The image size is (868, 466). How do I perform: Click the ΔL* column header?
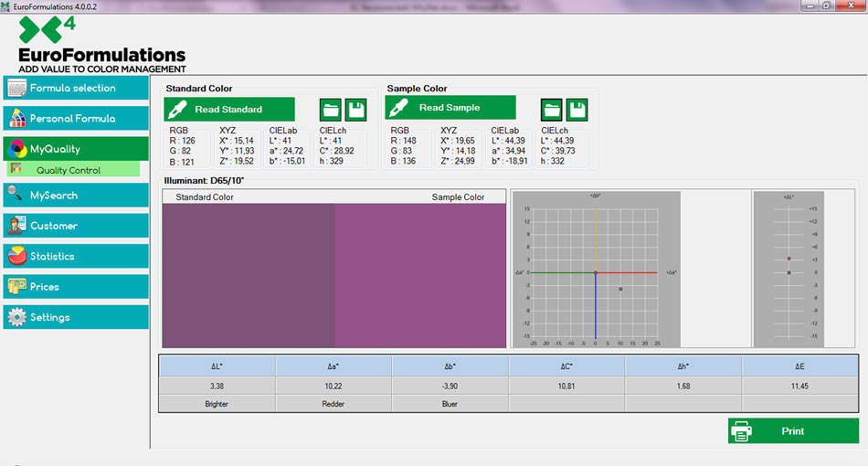(217, 366)
